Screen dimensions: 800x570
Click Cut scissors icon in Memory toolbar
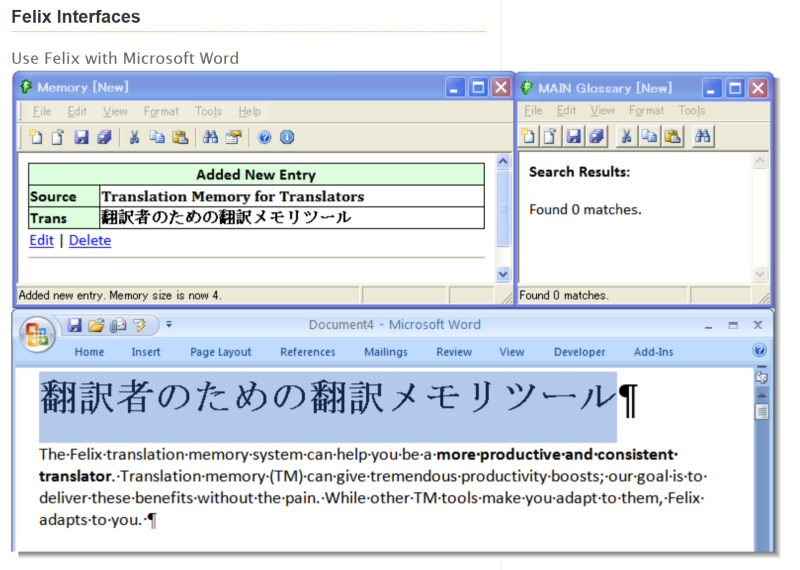(134, 137)
